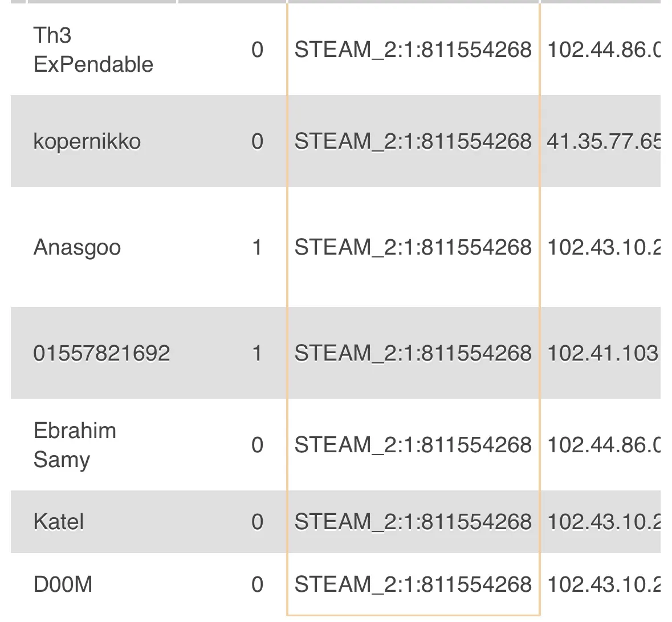Viewport: 672px width, 622px height.
Task: Click the Steam ID in Ebrahim Samy row
Action: click(x=413, y=445)
